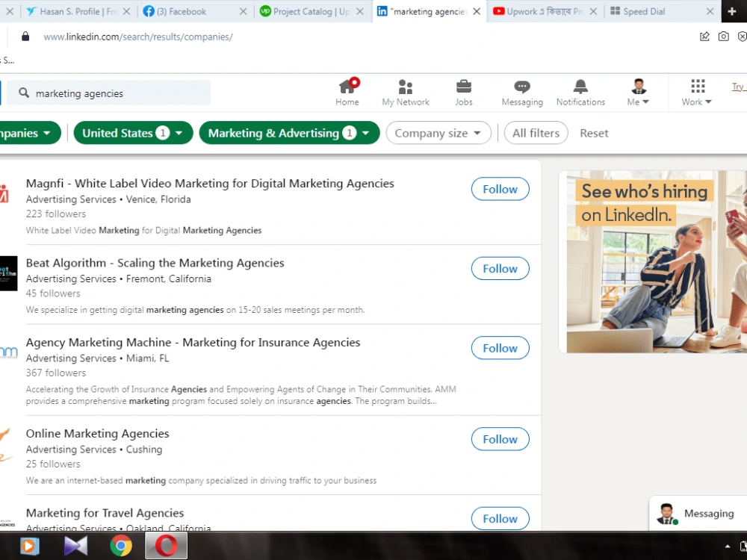Click the address bar URL
The height and width of the screenshot is (560, 747).
(x=137, y=37)
